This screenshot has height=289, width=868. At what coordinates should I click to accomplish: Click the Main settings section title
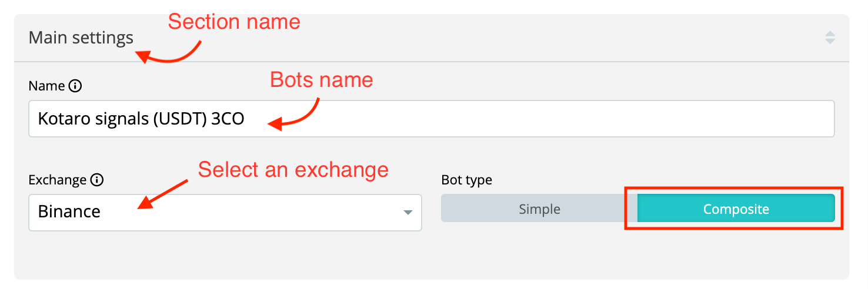[81, 38]
